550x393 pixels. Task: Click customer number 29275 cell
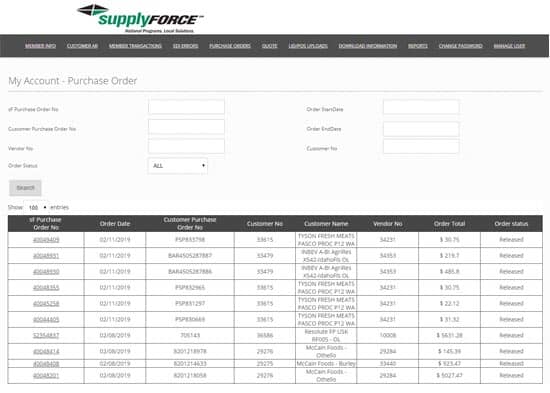pyautogui.click(x=265, y=364)
